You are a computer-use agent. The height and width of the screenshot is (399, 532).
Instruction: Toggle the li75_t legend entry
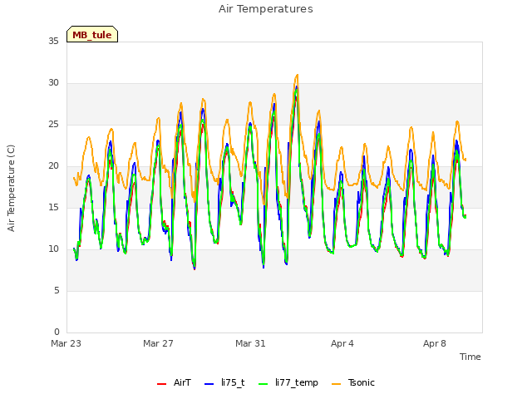pyautogui.click(x=224, y=382)
